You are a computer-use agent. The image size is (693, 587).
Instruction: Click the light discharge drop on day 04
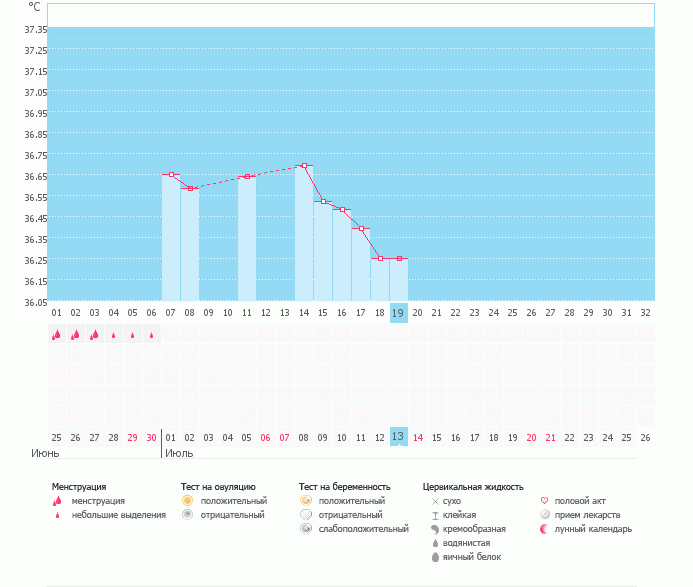pyautogui.click(x=113, y=336)
